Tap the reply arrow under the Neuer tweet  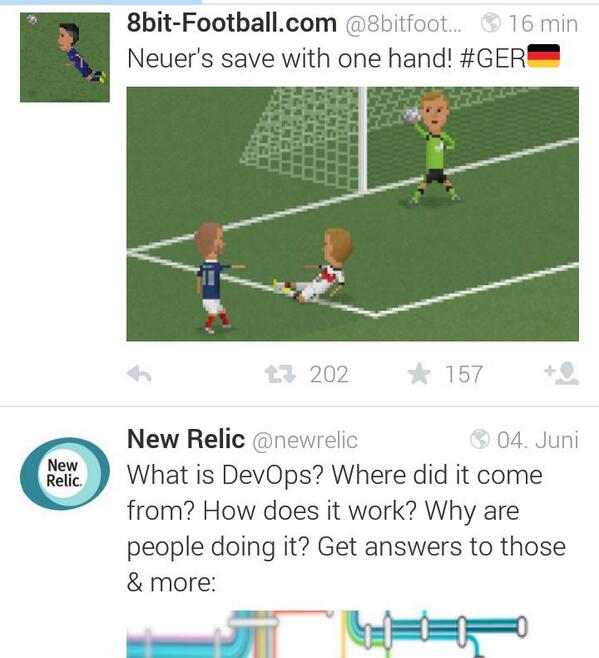[139, 374]
